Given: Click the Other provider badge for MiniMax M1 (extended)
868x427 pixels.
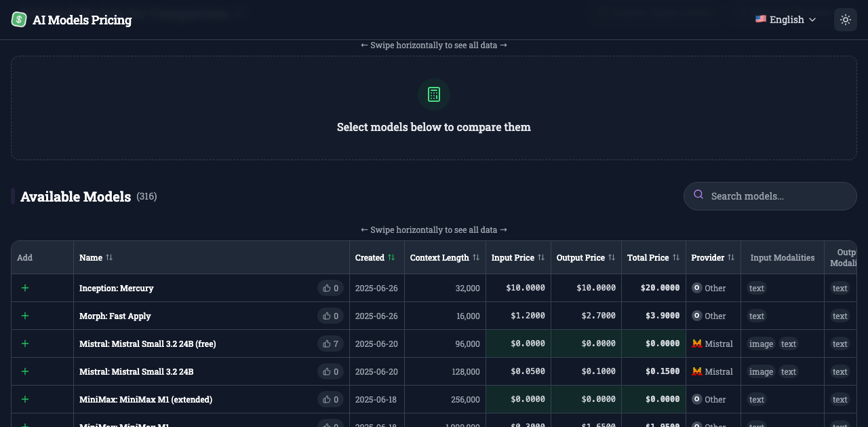Looking at the screenshot, I should [709, 399].
